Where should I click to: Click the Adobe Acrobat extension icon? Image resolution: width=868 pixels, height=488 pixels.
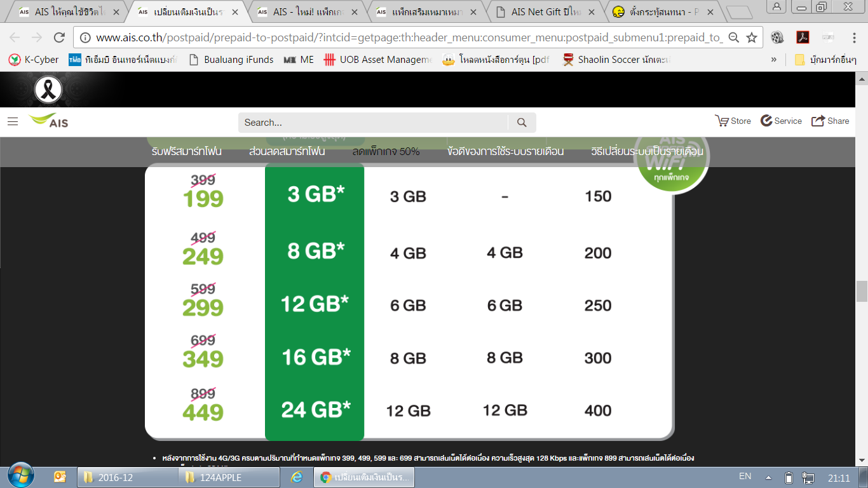tap(803, 37)
